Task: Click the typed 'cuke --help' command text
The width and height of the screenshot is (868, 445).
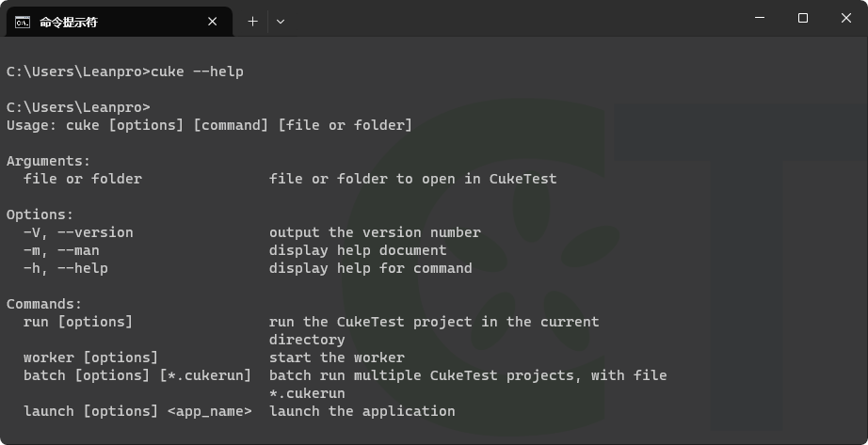Action: point(197,72)
